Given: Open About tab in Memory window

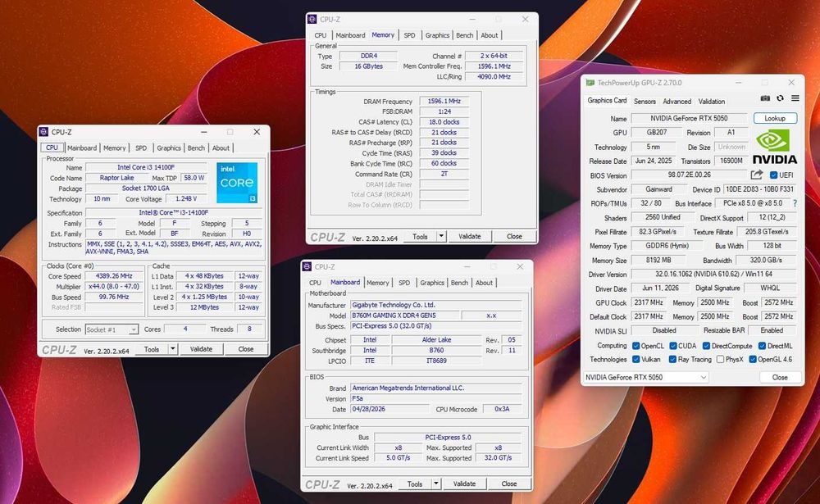Looking at the screenshot, I should click(489, 35).
